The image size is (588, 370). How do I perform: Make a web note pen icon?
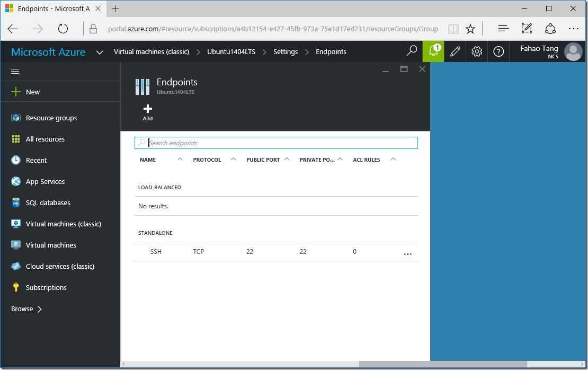tap(527, 29)
